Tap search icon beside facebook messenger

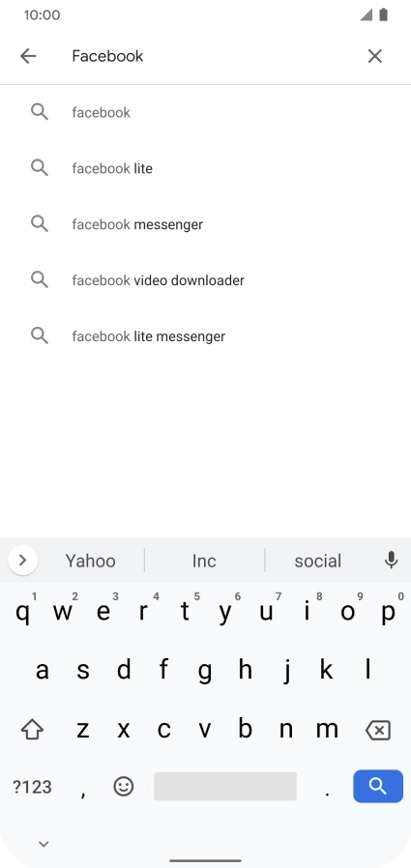point(40,223)
